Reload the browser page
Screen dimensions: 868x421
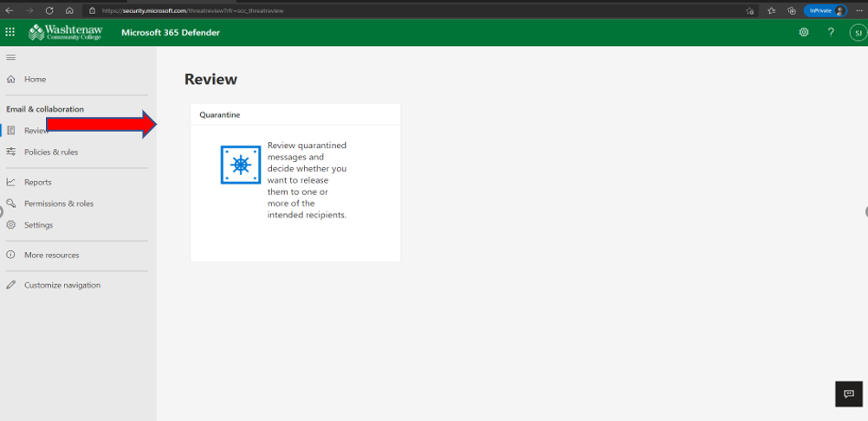coord(49,10)
